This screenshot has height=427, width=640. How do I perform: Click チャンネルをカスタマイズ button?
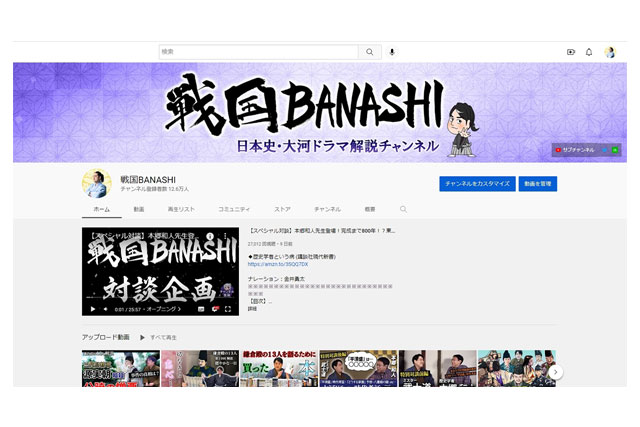coord(477,184)
